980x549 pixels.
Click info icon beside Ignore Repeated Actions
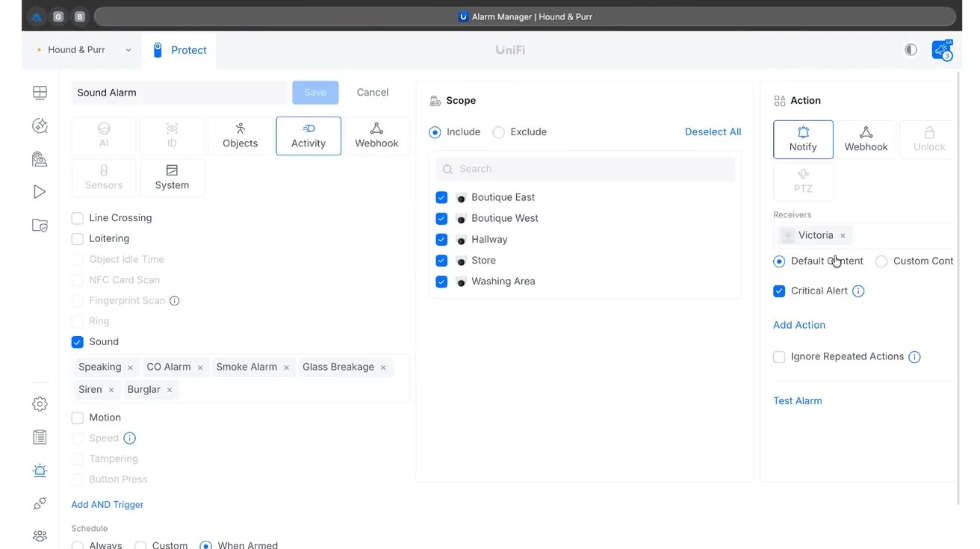coord(914,357)
